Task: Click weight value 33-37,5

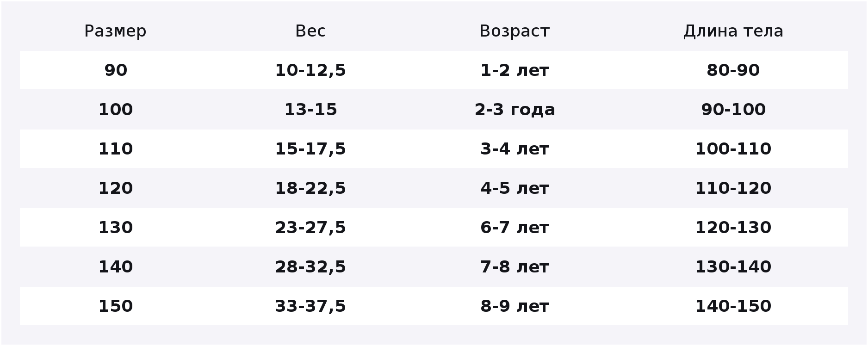Action: click(x=310, y=306)
